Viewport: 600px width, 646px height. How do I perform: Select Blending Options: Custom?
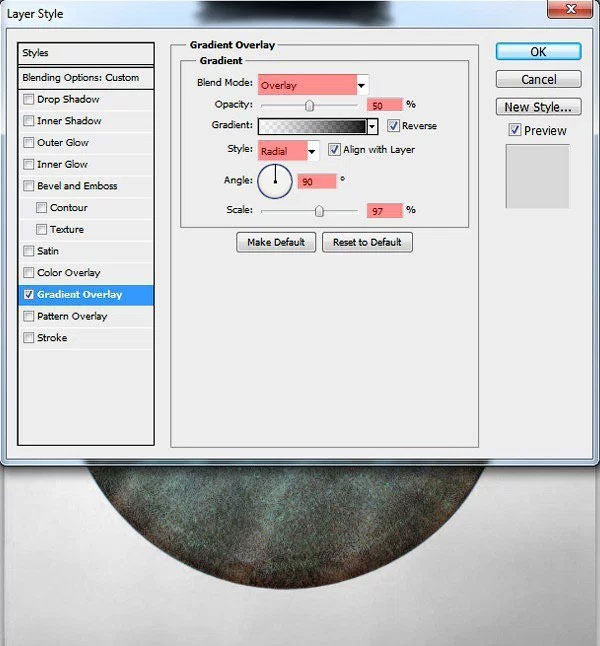tap(86, 78)
